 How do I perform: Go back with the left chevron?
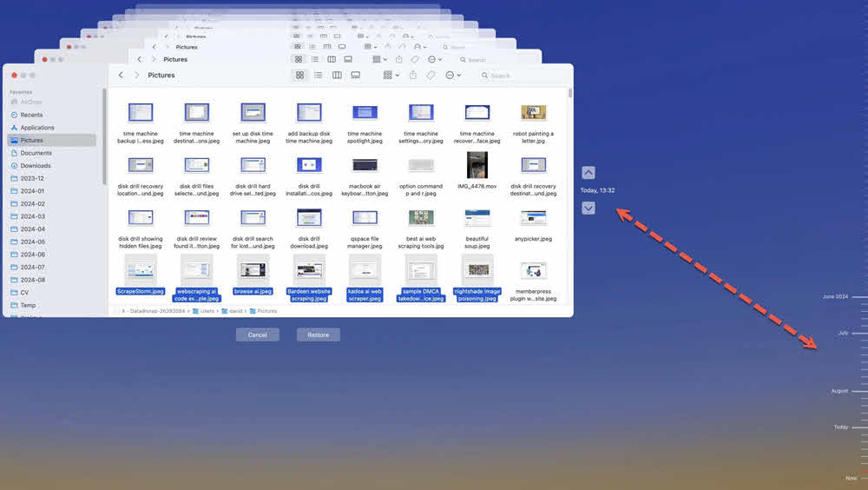tap(121, 75)
